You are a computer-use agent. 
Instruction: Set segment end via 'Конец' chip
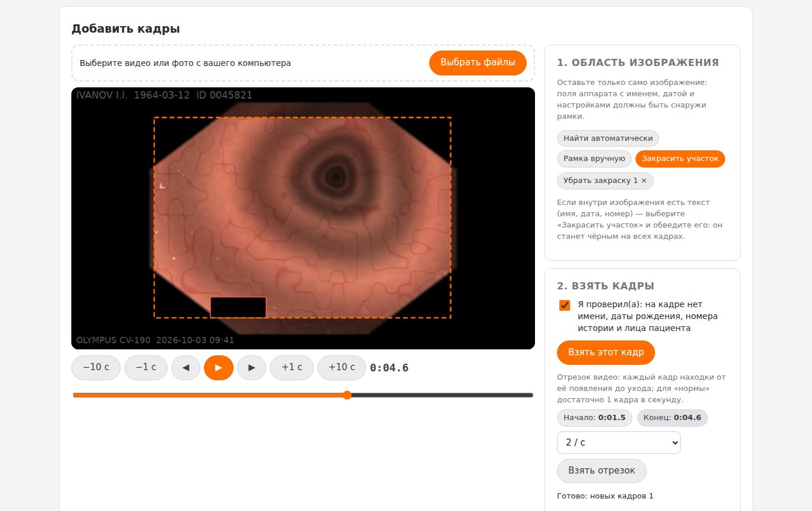click(x=672, y=418)
